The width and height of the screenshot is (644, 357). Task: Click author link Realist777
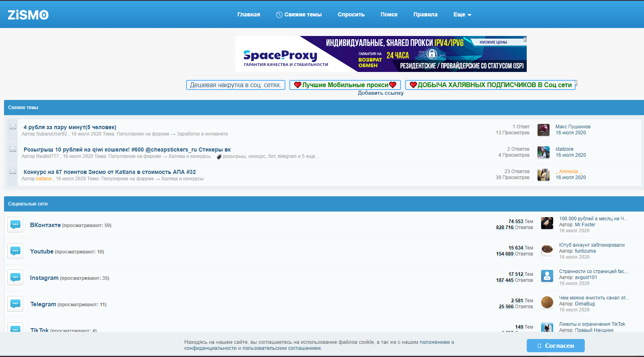[47, 156]
